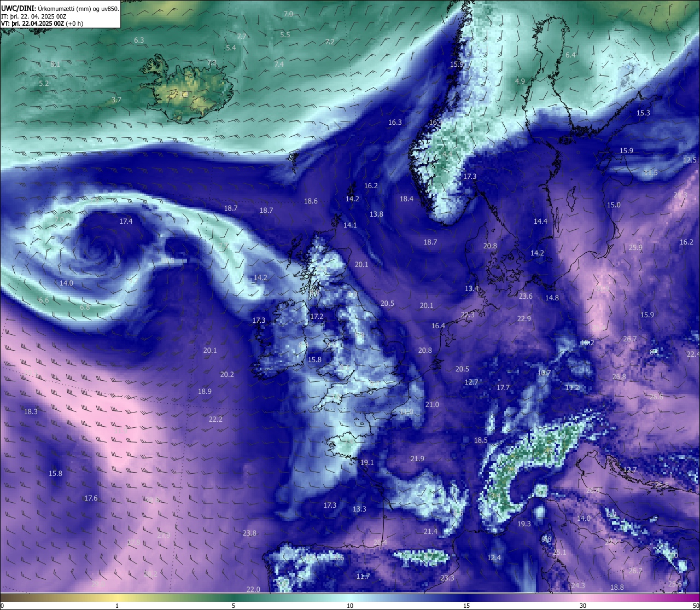Image resolution: width=700 pixels, height=610 pixels.
Task: Click the 11.7 value label
Action: (363, 577)
